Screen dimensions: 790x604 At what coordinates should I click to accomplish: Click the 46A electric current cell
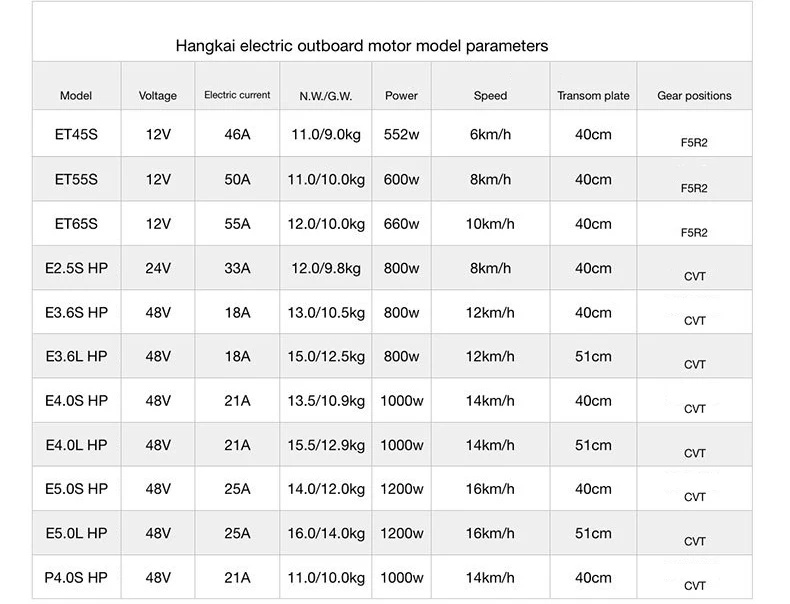pos(237,135)
